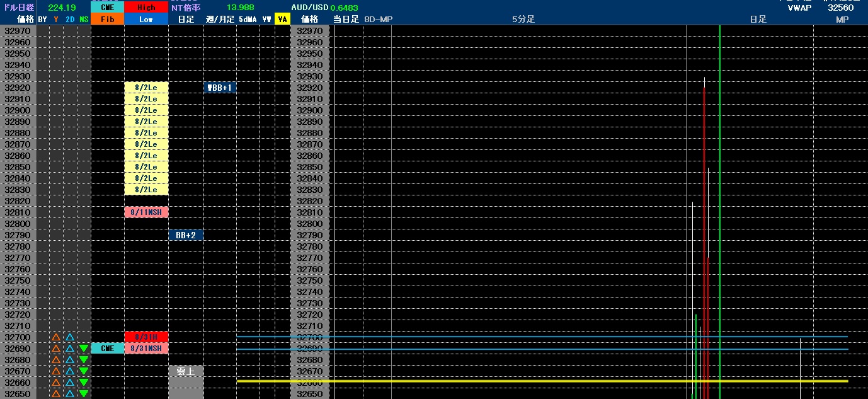
Task: Click the red High legend cell
Action: coord(146,8)
